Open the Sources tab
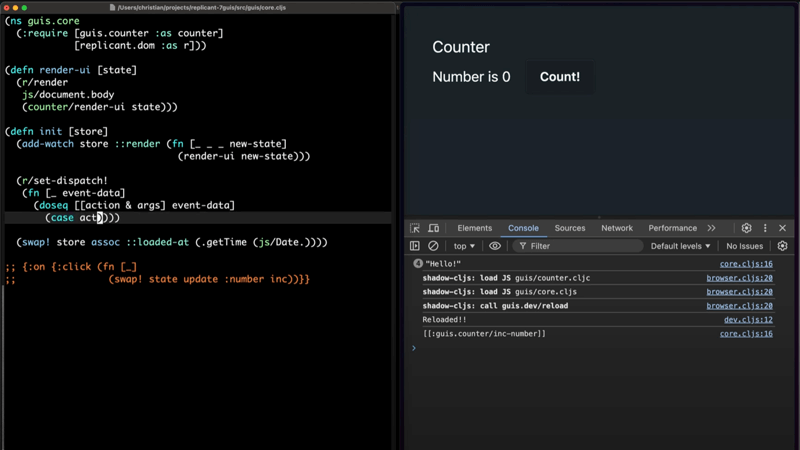Viewport: 800px width, 450px height. pos(570,228)
